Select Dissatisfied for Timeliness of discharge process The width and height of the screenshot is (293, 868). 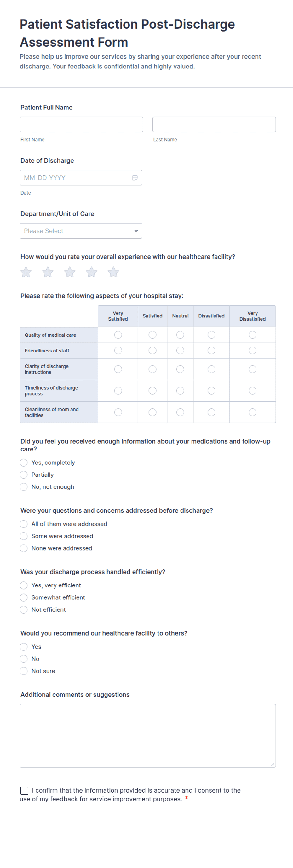click(211, 391)
